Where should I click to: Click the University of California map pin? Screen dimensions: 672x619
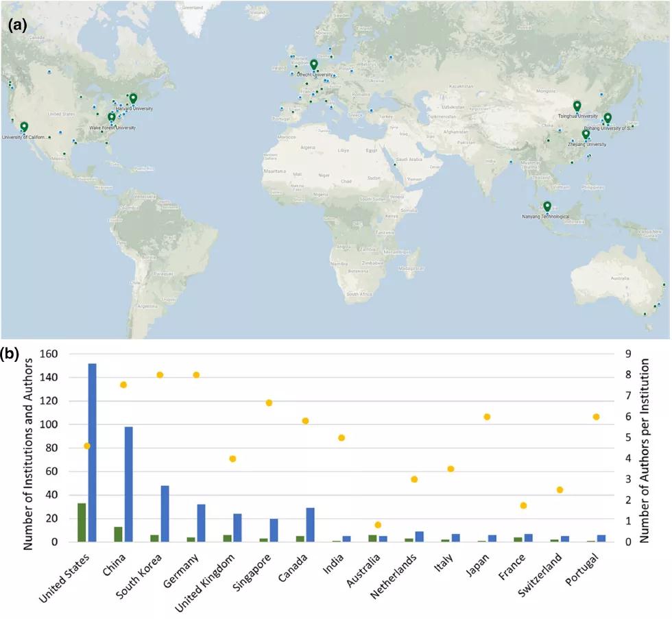tap(24, 127)
